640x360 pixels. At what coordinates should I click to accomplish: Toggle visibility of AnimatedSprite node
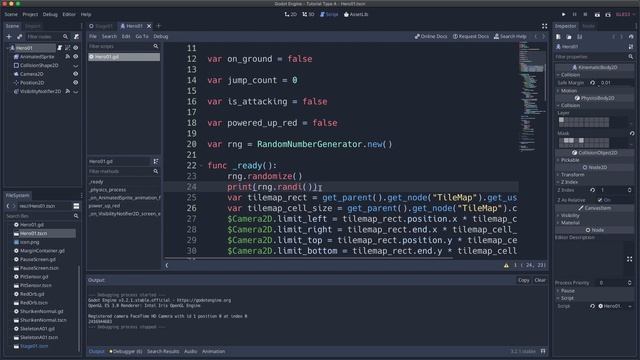[x=76, y=57]
